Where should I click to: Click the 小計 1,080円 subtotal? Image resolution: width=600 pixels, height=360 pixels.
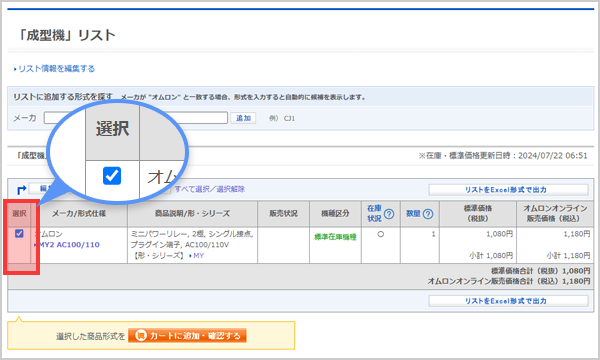pos(491,255)
